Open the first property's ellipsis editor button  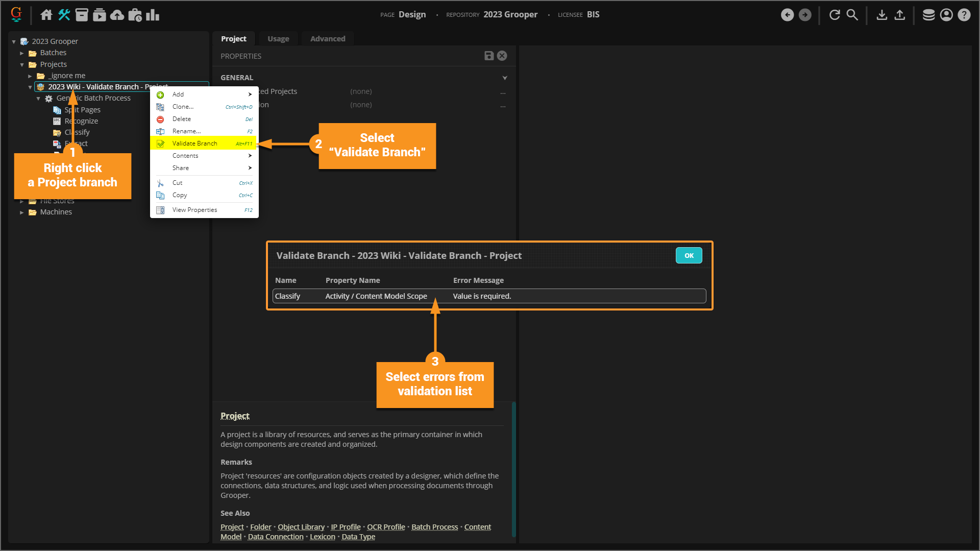pyautogui.click(x=503, y=92)
